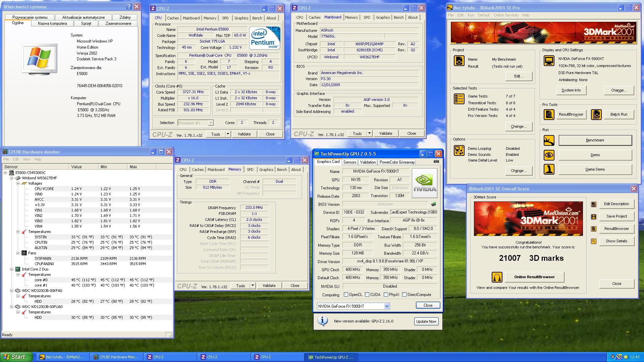The height and width of the screenshot is (362, 644).
Task: Open the GPU selection dropdown in GPU-Z
Action: click(x=387, y=306)
